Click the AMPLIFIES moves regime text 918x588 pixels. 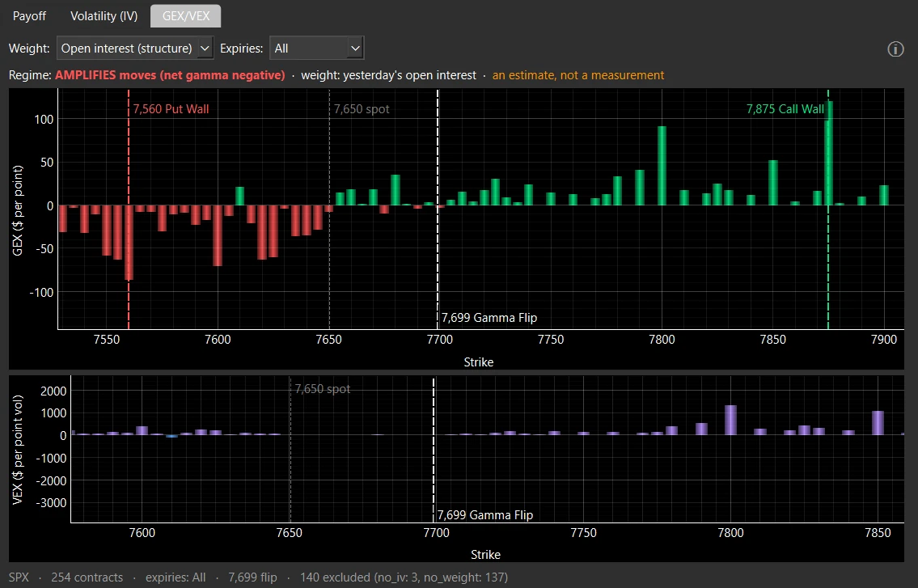(170, 75)
